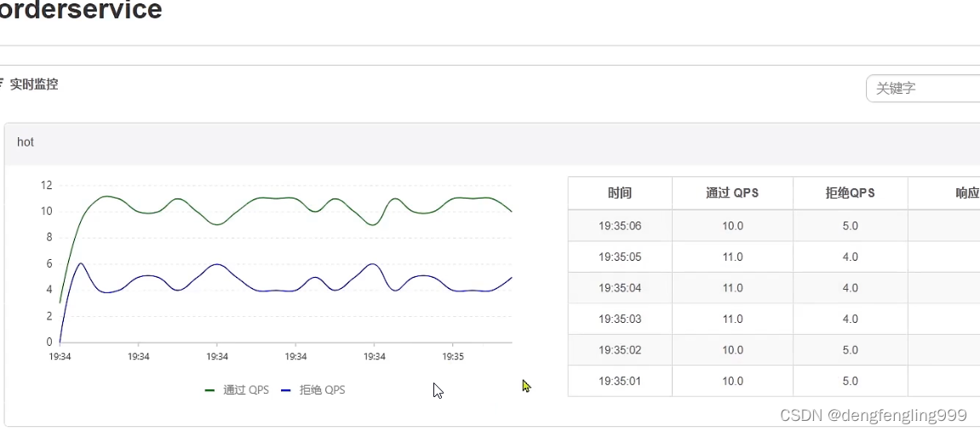This screenshot has height=432, width=980.
Task: Select the 19:35:01 time cell
Action: [x=620, y=381]
